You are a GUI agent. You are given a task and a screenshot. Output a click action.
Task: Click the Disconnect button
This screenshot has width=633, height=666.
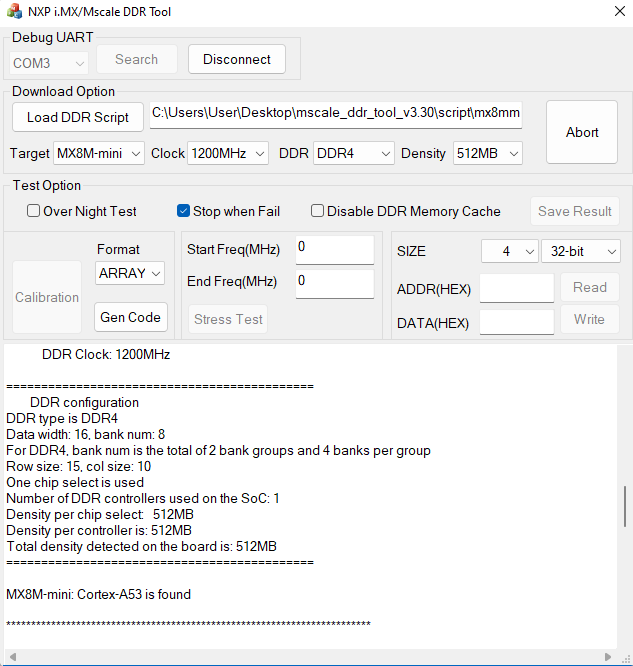click(237, 59)
